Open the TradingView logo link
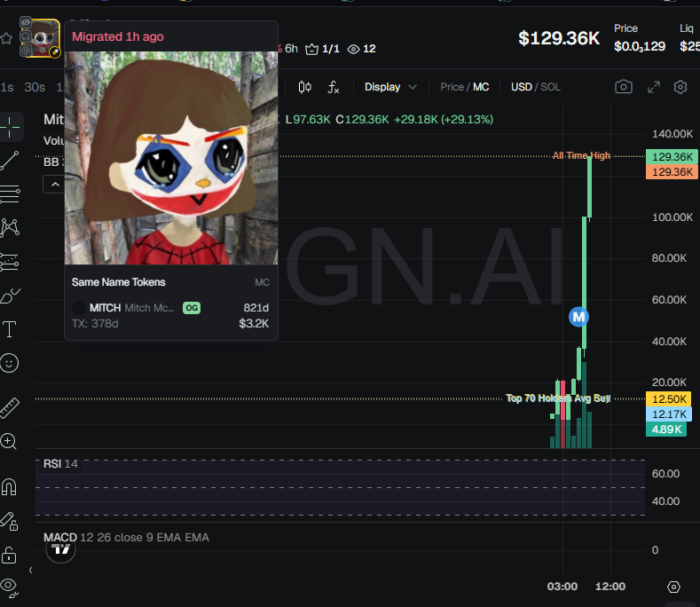Image resolution: width=700 pixels, height=607 pixels. (60, 549)
